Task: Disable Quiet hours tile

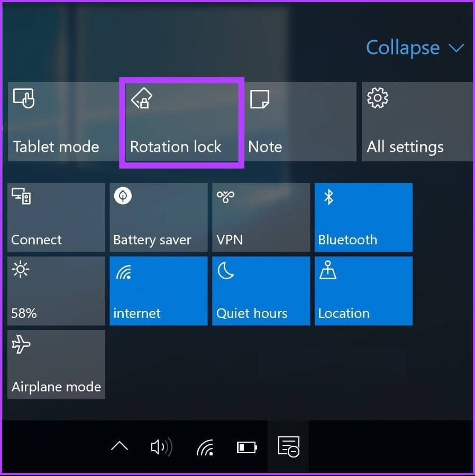Action: [261, 291]
